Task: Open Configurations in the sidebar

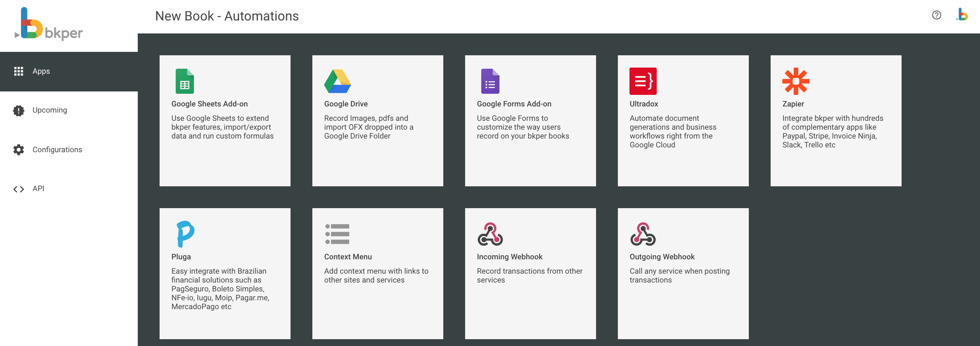Action: tap(57, 149)
